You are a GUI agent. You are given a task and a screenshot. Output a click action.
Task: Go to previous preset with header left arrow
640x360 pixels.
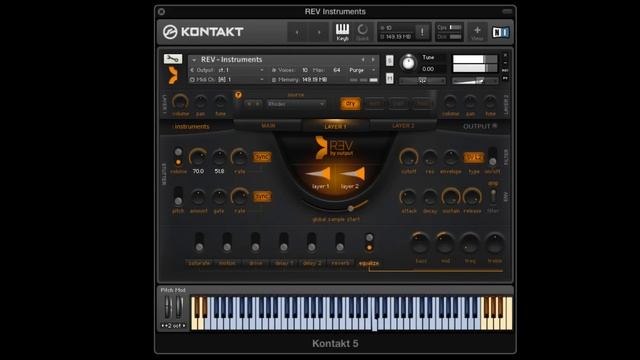pyautogui.click(x=297, y=32)
